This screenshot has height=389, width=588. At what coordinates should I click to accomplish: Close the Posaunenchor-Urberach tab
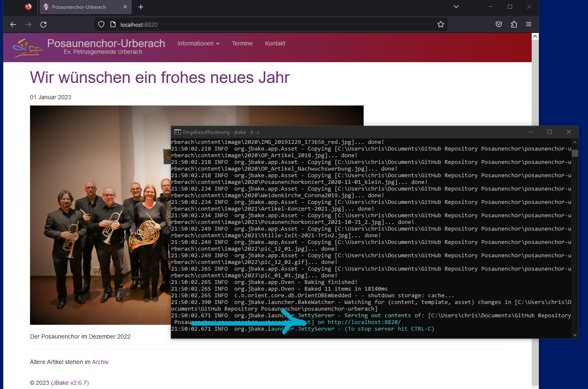(x=125, y=7)
